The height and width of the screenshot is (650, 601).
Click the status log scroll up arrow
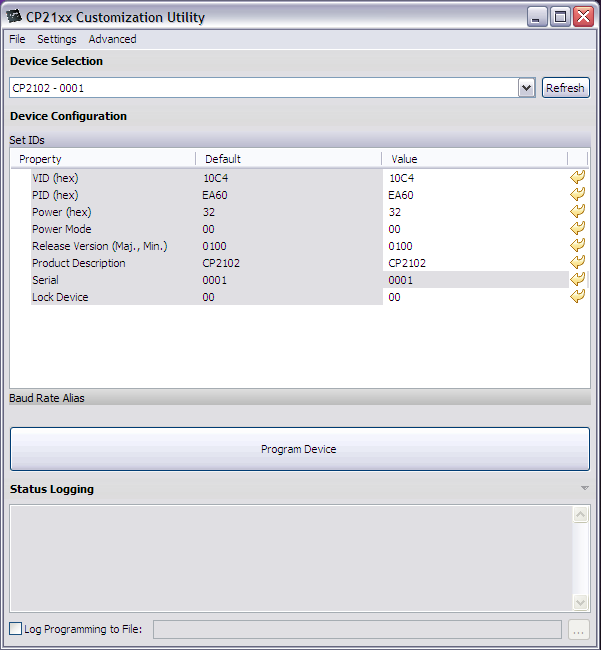[x=580, y=514]
